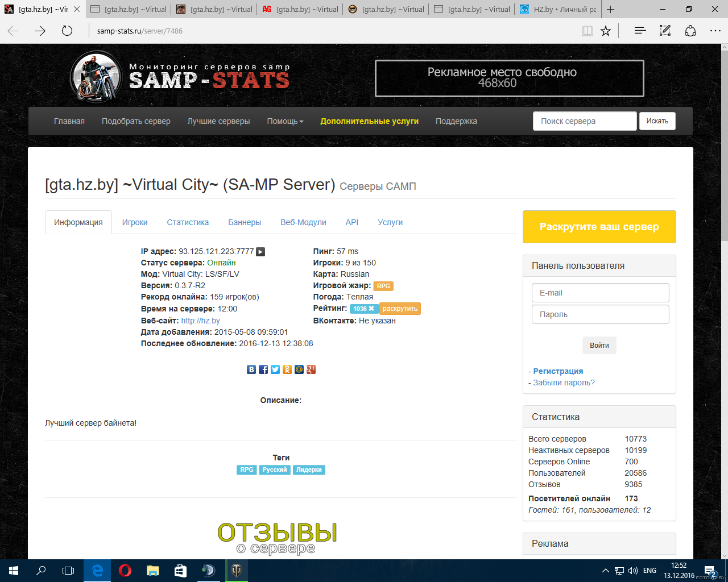Open the Windows Start menu
This screenshot has height=582, width=728.
[14, 571]
